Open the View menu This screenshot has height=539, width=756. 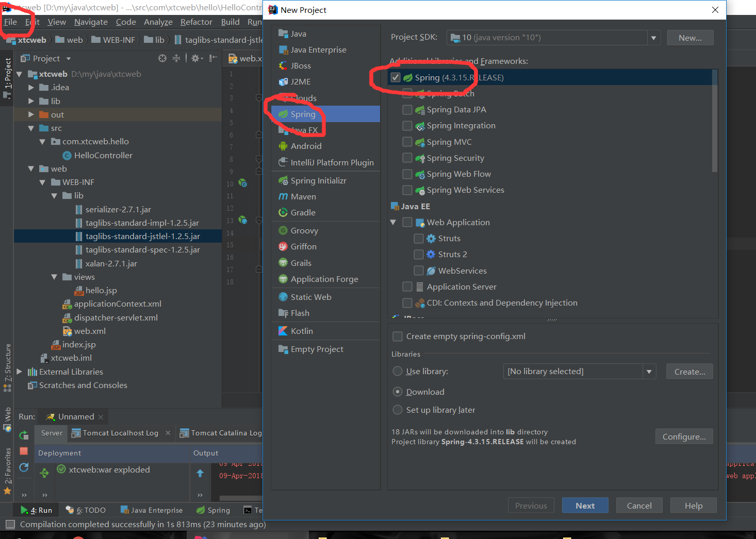57,22
